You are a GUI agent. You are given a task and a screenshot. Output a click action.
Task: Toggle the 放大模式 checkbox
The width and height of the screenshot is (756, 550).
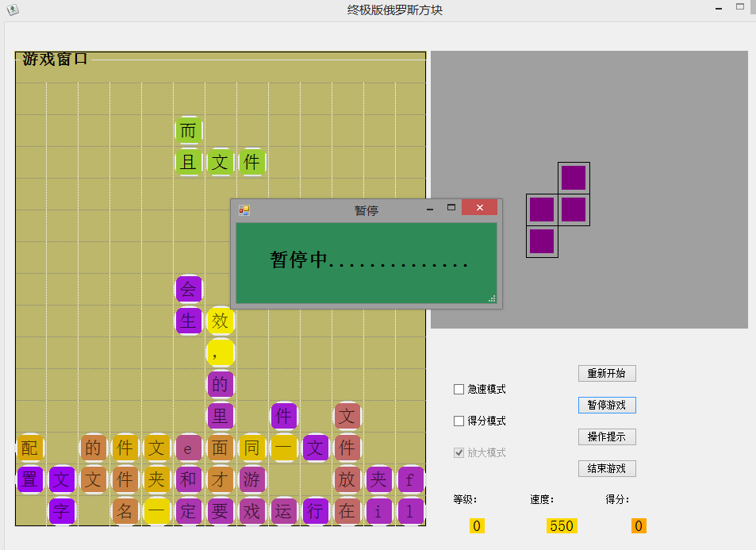click(x=459, y=452)
